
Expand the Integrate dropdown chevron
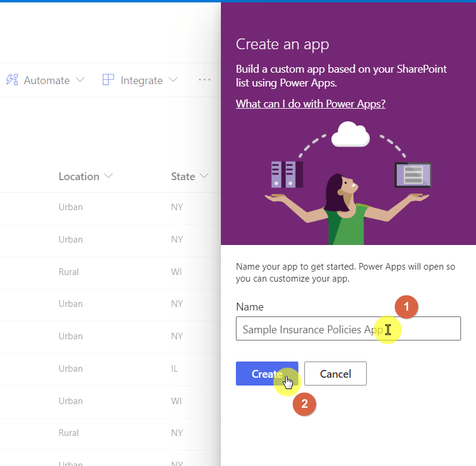pos(173,80)
